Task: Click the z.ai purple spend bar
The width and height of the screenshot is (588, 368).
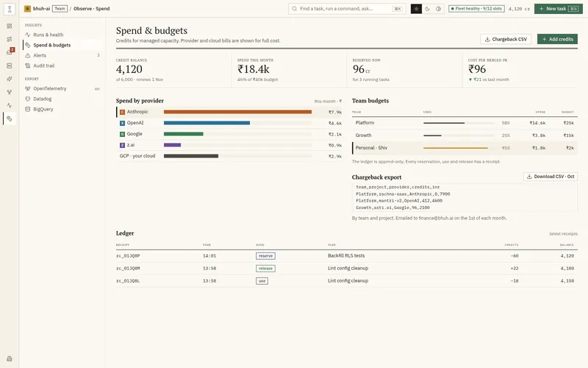Action: [x=172, y=145]
